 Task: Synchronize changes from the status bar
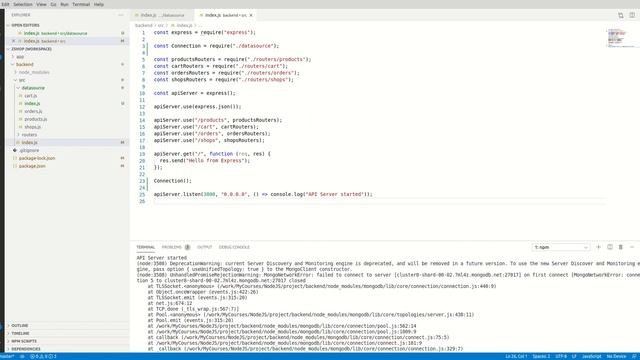point(22,356)
